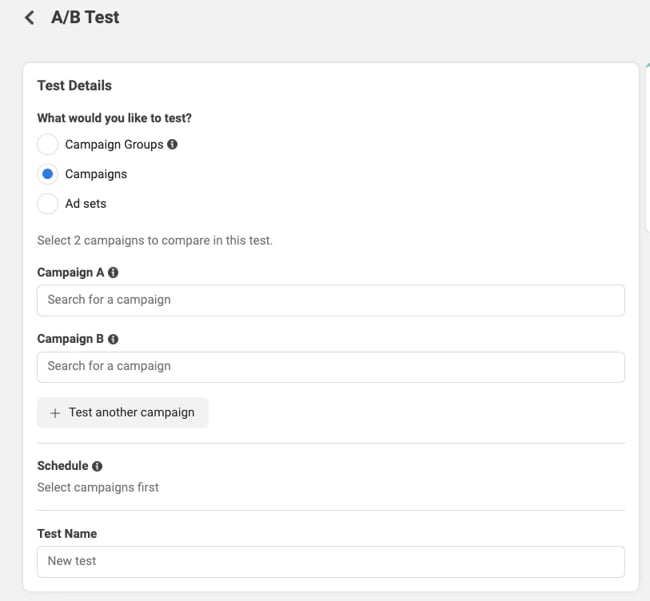Click the 'What would you like to test?' heading
The image size is (650, 601).
click(x=114, y=118)
